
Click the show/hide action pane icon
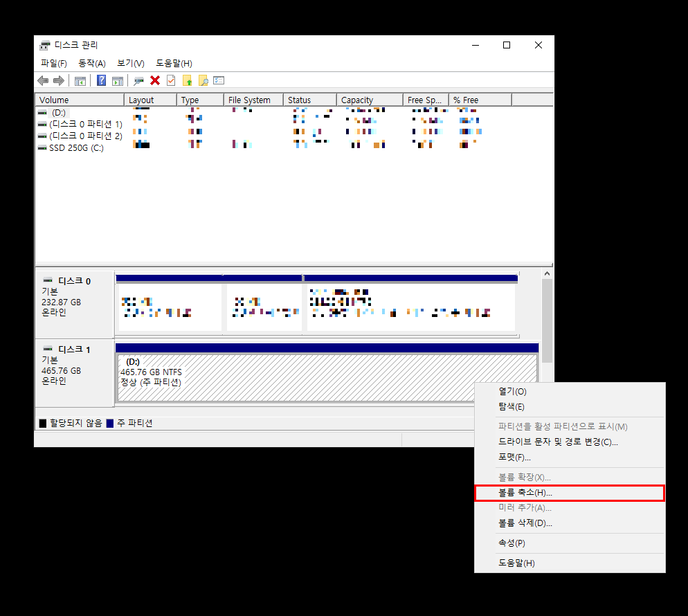tap(118, 81)
